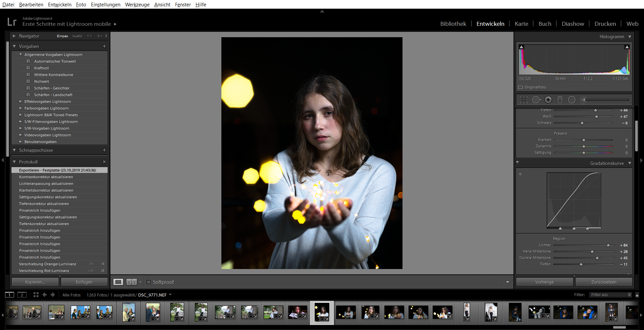Click the shadow clipping indicator in histogram
The image size is (644, 330).
coord(522,47)
